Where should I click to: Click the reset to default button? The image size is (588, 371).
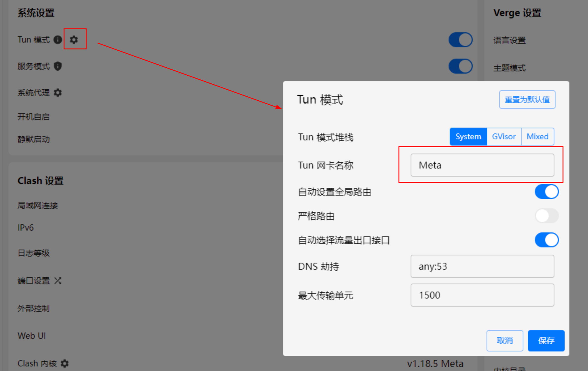pos(527,100)
